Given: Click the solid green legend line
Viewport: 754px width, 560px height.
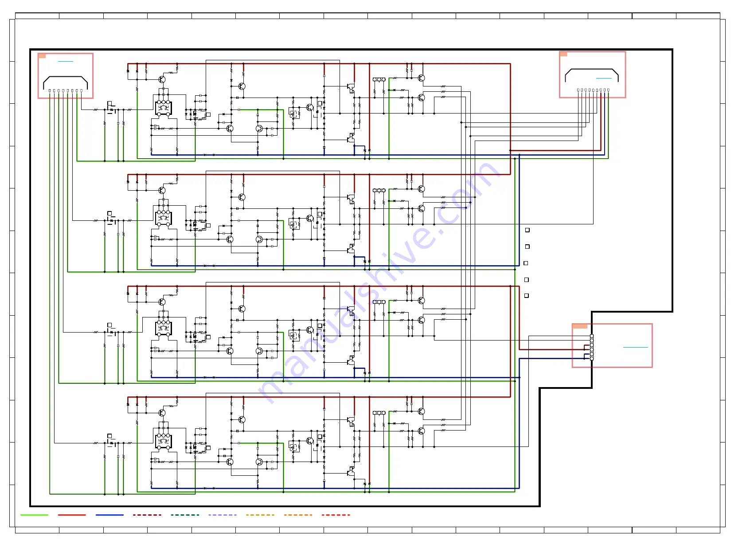Looking at the screenshot, I should coord(34,515).
